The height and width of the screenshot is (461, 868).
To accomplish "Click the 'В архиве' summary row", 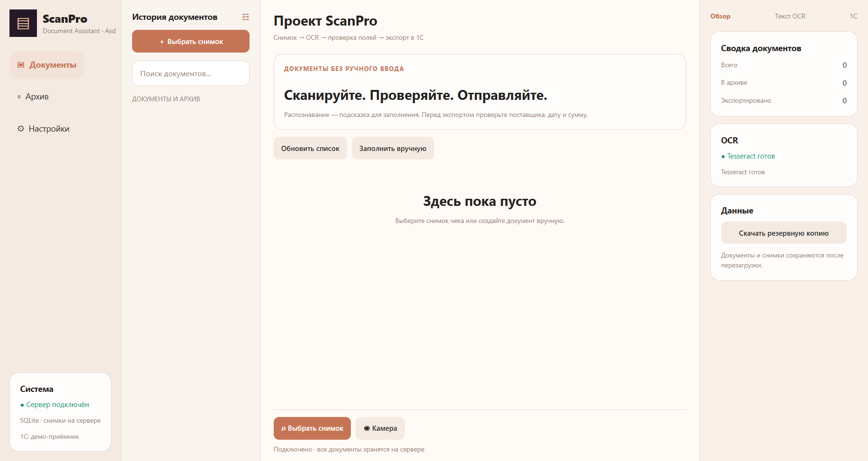I will click(x=784, y=83).
